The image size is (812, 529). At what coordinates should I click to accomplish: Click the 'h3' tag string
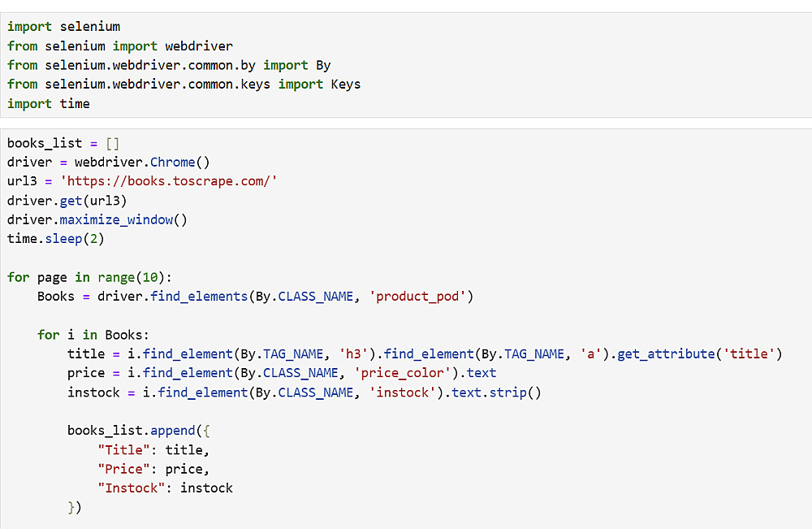click(x=353, y=353)
